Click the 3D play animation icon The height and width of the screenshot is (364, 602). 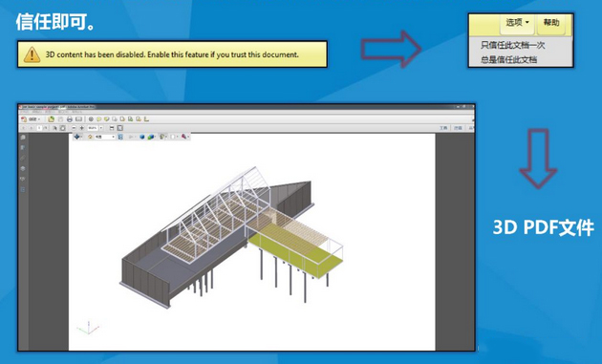coord(131,137)
